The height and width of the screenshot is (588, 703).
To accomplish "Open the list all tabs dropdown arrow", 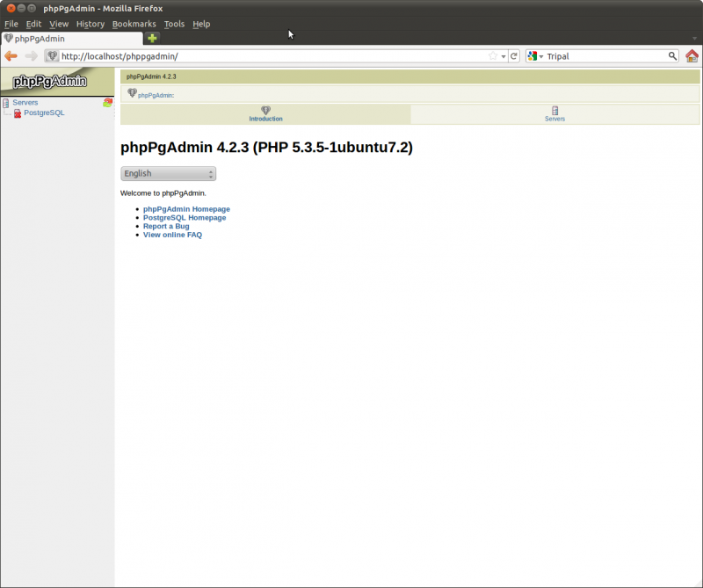I will pos(694,39).
